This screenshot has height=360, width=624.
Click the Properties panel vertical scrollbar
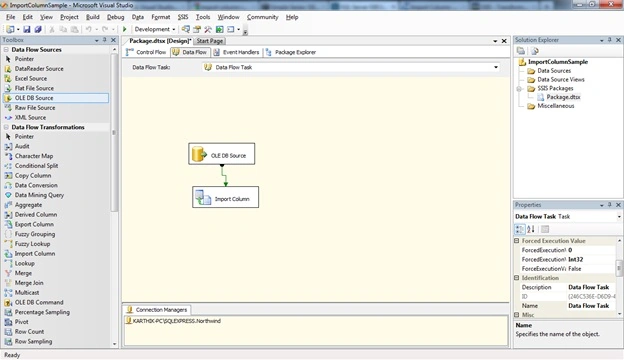(619, 268)
